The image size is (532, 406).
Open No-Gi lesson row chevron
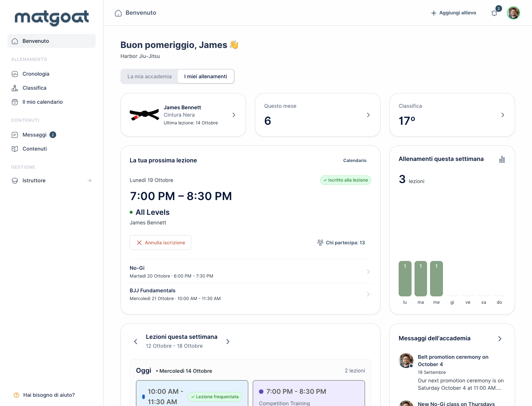[x=368, y=272]
